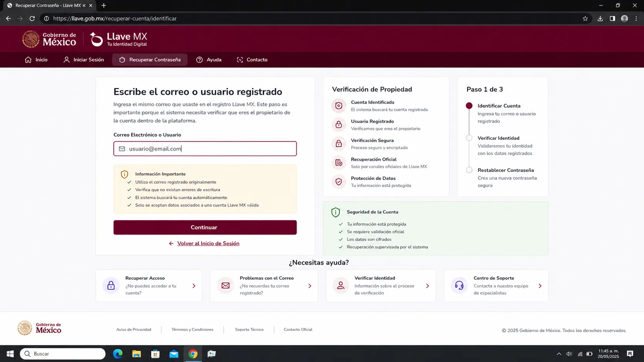Screen dimensions: 644x362
Task: Click the Protección de Datos shield icon
Action: coord(339,182)
